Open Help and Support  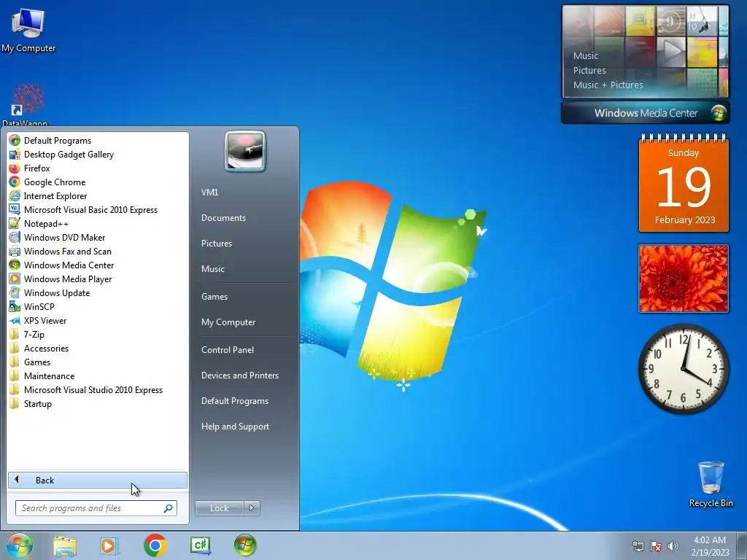(x=235, y=426)
